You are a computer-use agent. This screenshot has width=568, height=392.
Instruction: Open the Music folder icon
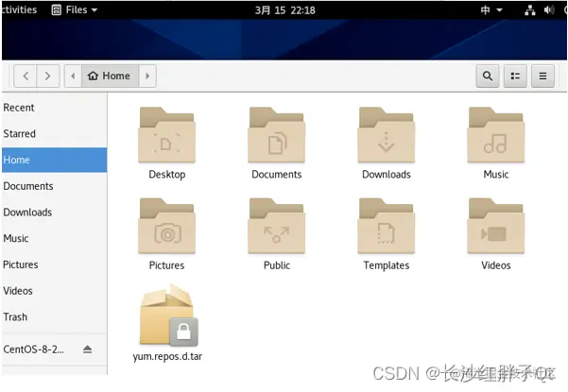[496, 135]
